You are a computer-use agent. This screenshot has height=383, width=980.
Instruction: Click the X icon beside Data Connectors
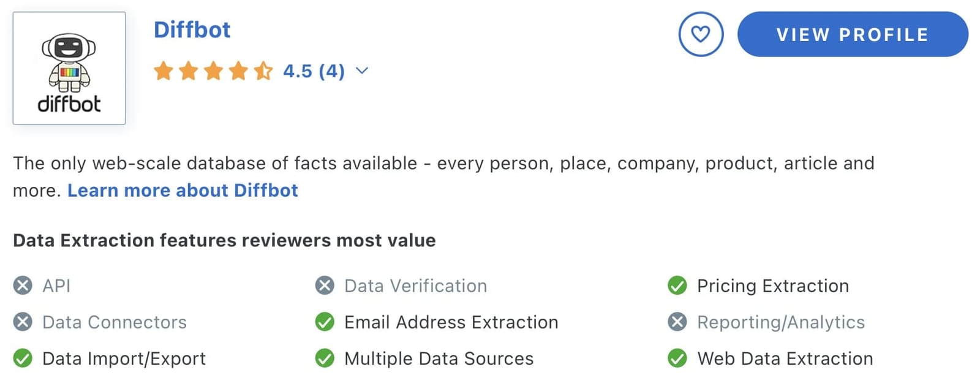[x=23, y=322]
